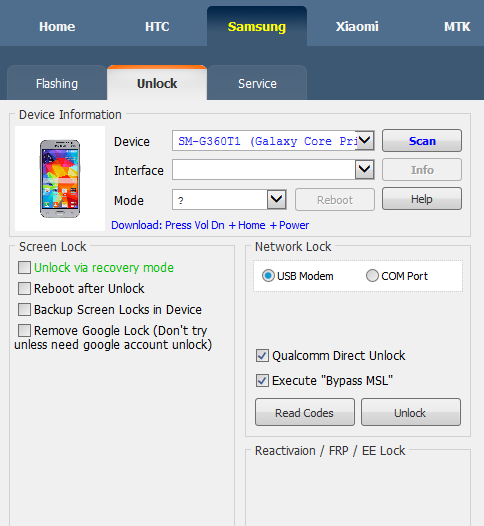Click the Galaxy phone thumbnail image
484x526 pixels.
click(x=60, y=179)
